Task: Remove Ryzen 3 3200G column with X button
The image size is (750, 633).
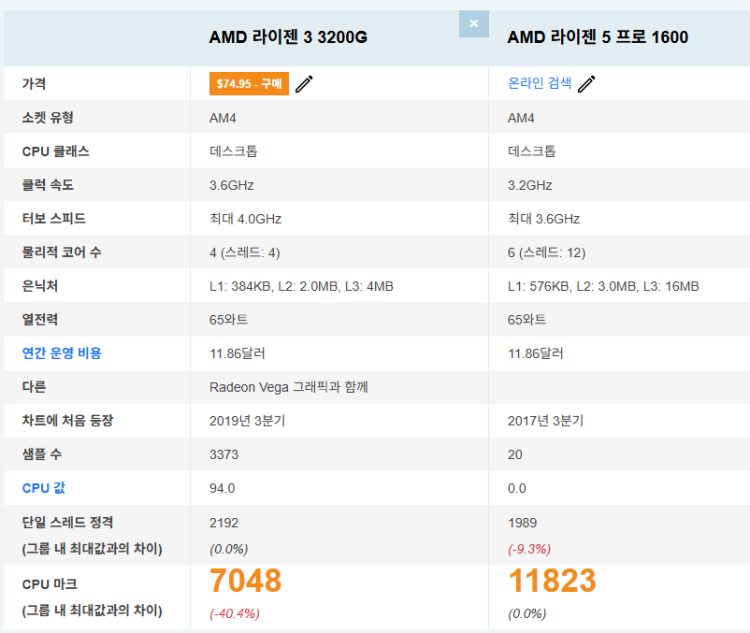Action: pos(474,23)
